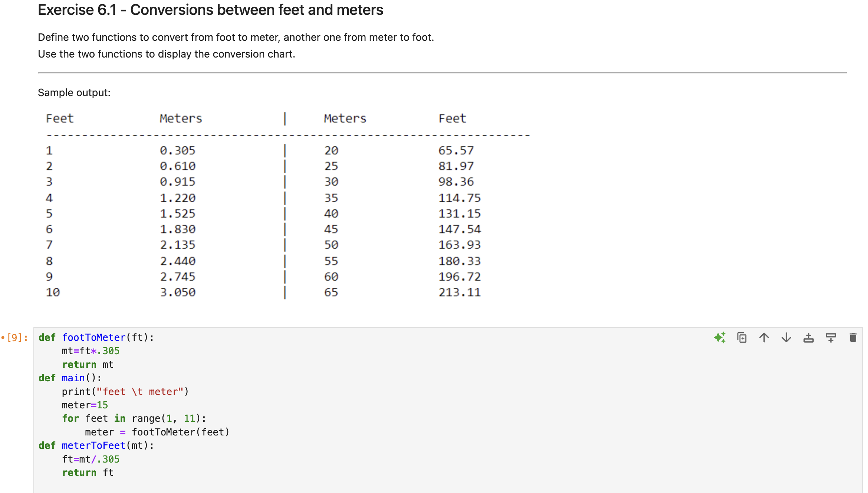This screenshot has width=868, height=493.
Task: Delete the cell with the trash icon
Action: pos(852,338)
